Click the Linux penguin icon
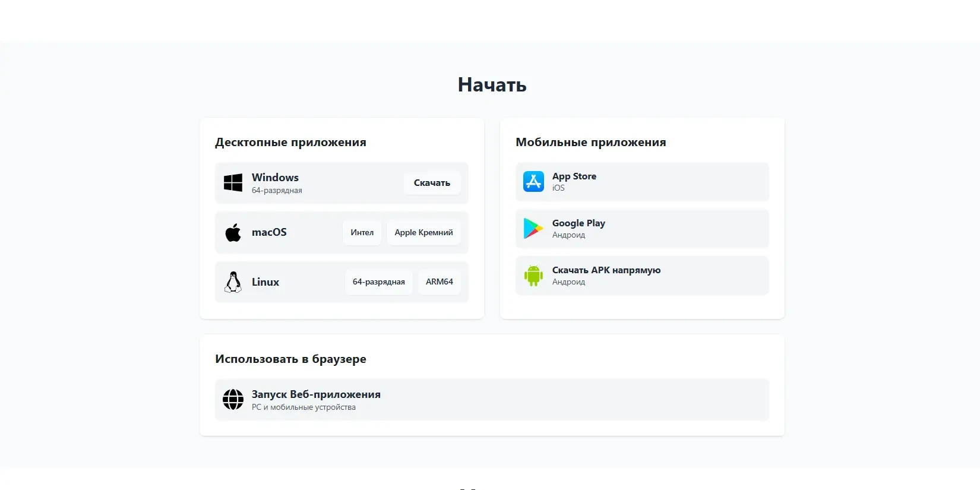980x490 pixels. pyautogui.click(x=233, y=282)
